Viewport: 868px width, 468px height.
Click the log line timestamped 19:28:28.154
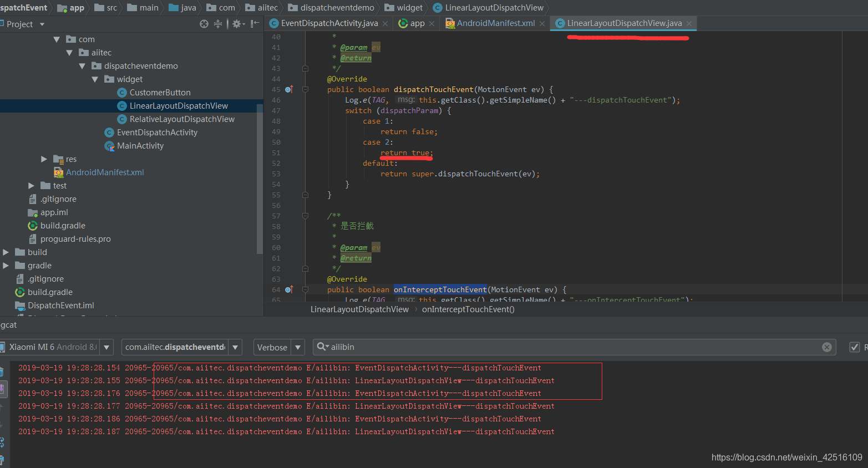click(280, 368)
